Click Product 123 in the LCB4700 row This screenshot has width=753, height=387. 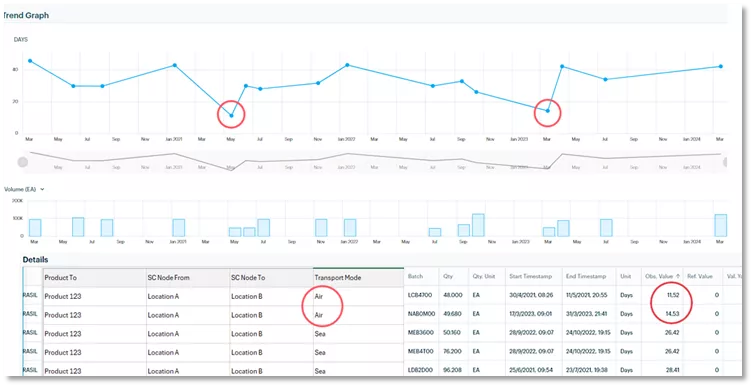point(63,296)
